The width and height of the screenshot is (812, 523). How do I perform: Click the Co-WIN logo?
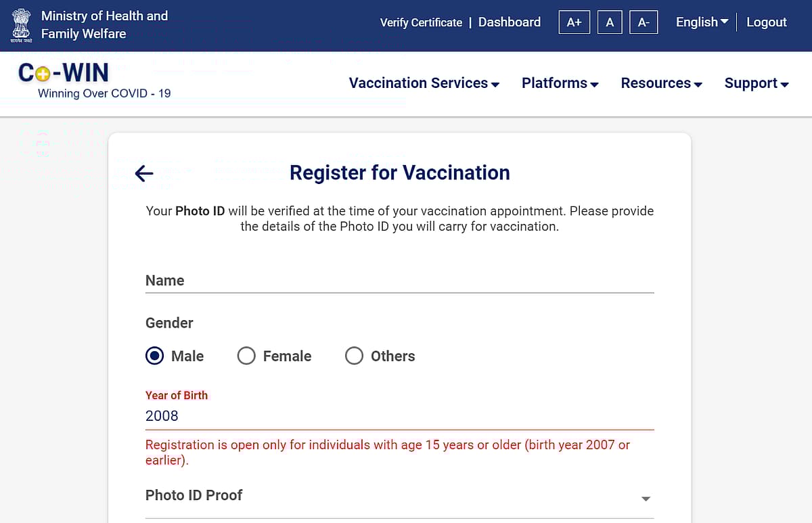(x=63, y=72)
